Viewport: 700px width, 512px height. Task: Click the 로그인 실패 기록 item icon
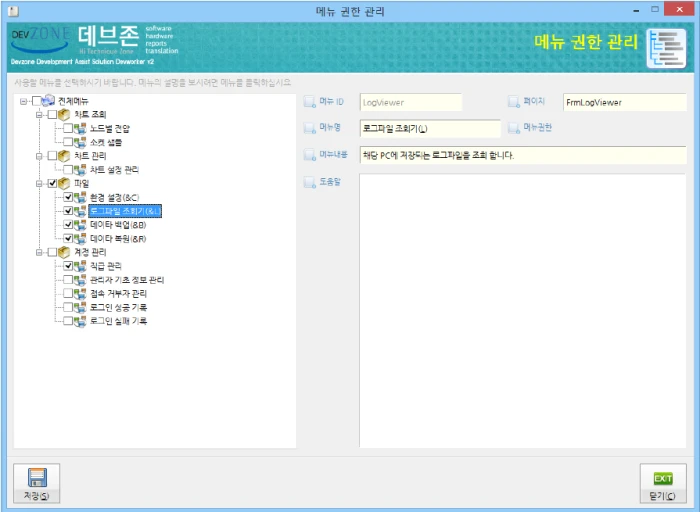[x=80, y=321]
